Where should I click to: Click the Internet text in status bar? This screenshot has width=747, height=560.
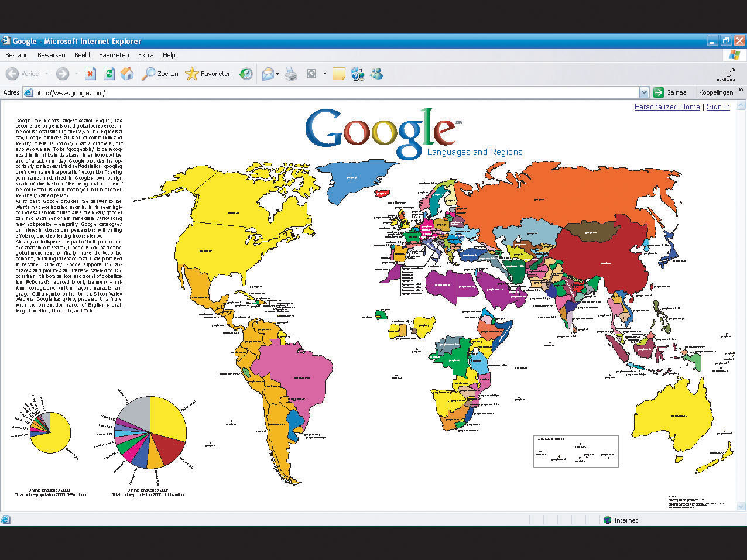(626, 520)
